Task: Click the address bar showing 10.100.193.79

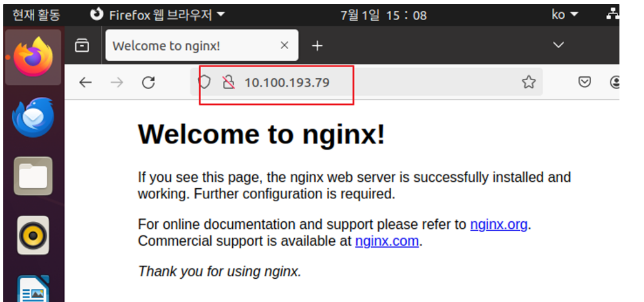Action: (367, 82)
